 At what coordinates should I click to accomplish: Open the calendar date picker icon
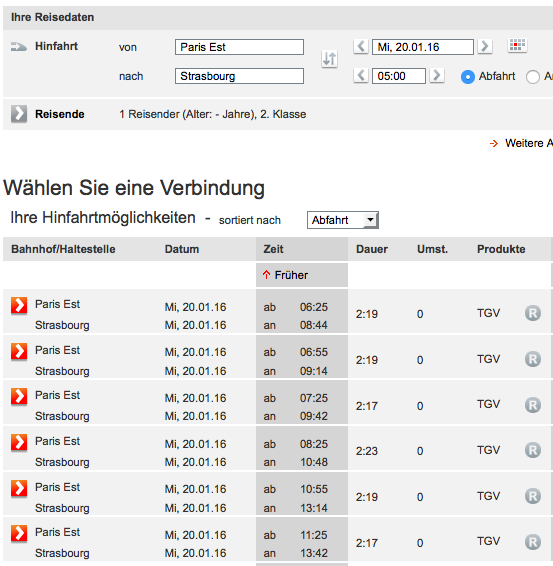pos(517,45)
